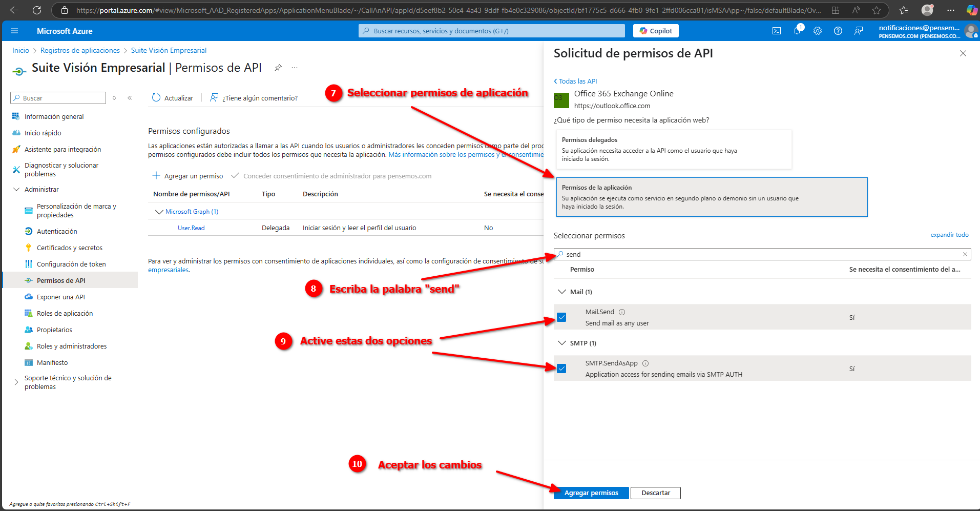Click the help question mark icon
The height and width of the screenshot is (511, 980).
838,31
